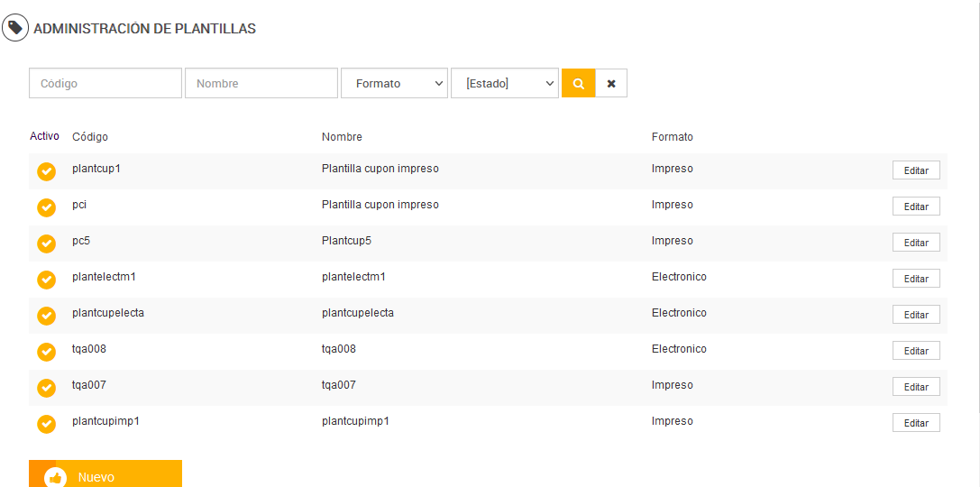This screenshot has height=487, width=980.
Task: Open the Formato dropdown filter
Action: click(394, 83)
